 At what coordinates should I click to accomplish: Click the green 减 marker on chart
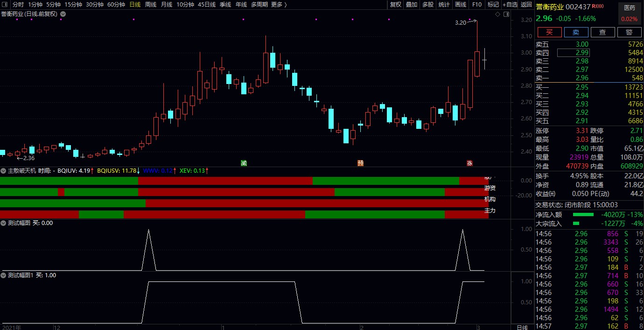(x=244, y=163)
